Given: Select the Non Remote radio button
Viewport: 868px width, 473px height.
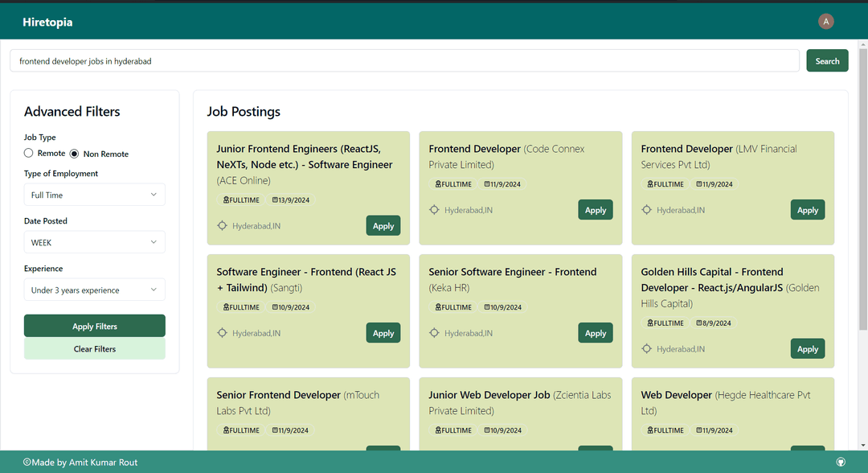Looking at the screenshot, I should coord(74,154).
